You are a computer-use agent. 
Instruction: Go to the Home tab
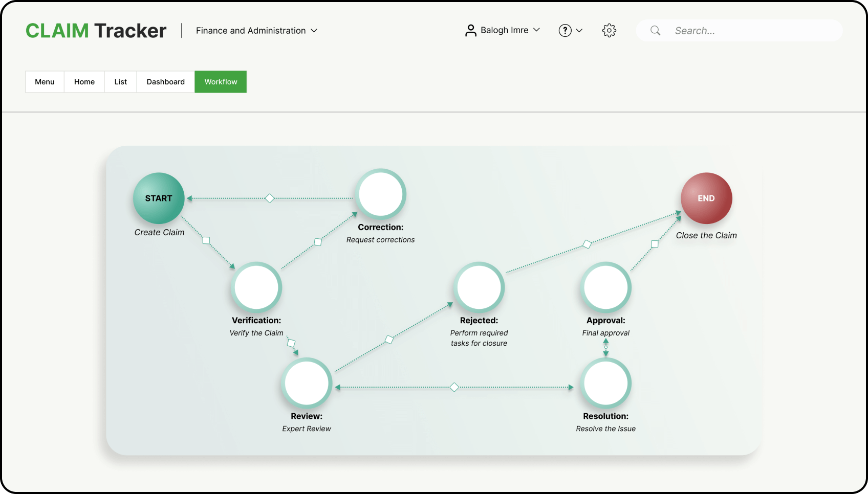point(84,82)
